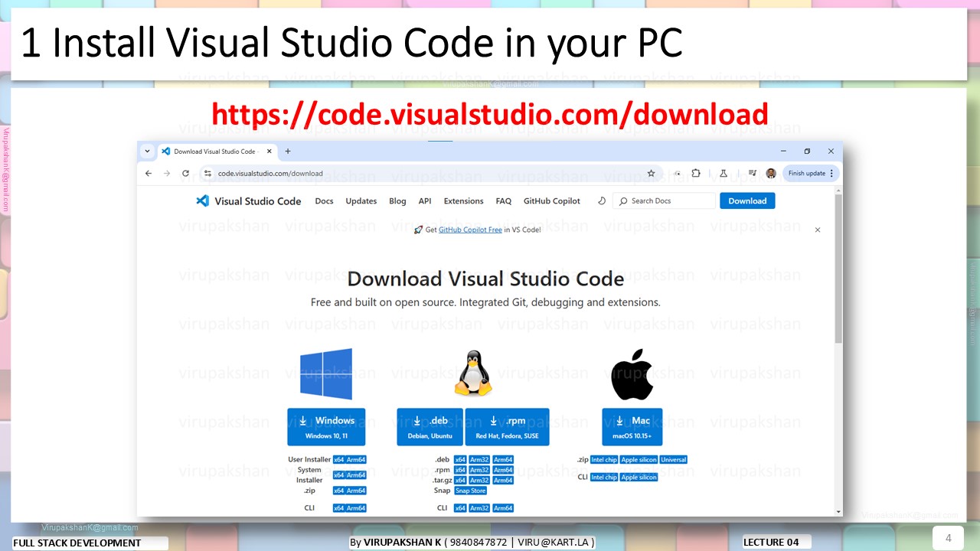Dismiss the GitHub Copilot banner
Viewport: 980px width, 551px height.
point(818,230)
